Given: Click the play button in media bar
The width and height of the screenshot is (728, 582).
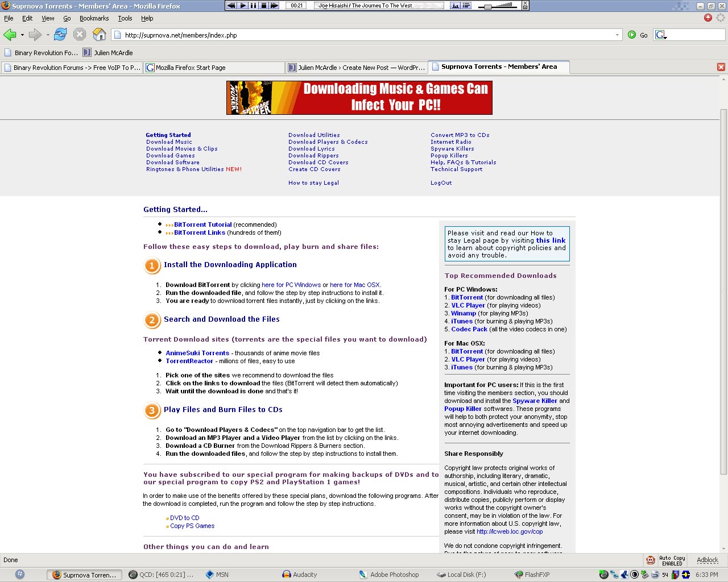Looking at the screenshot, I should point(243,5).
